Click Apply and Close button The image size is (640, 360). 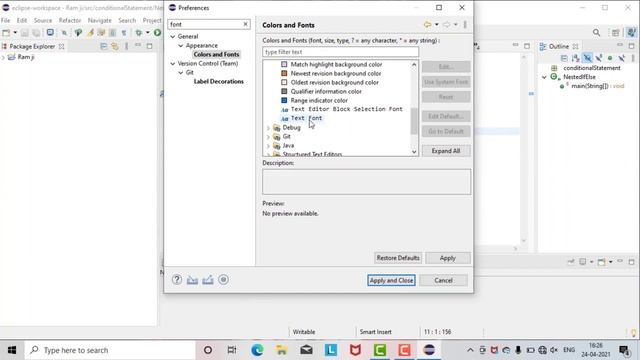(391, 280)
